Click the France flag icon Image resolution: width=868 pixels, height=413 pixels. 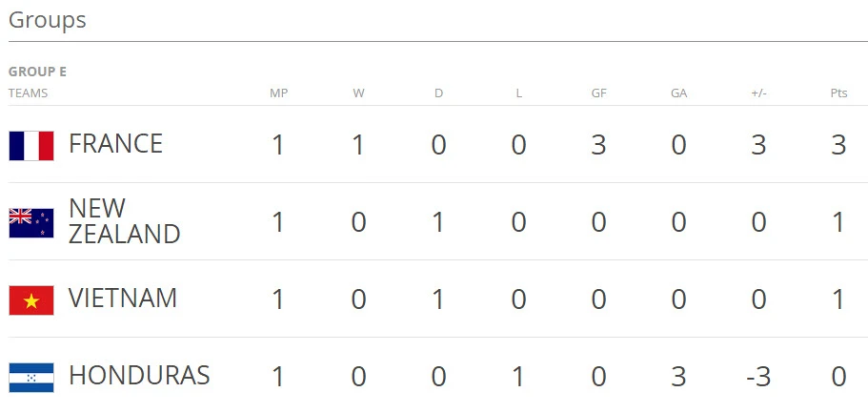31,145
